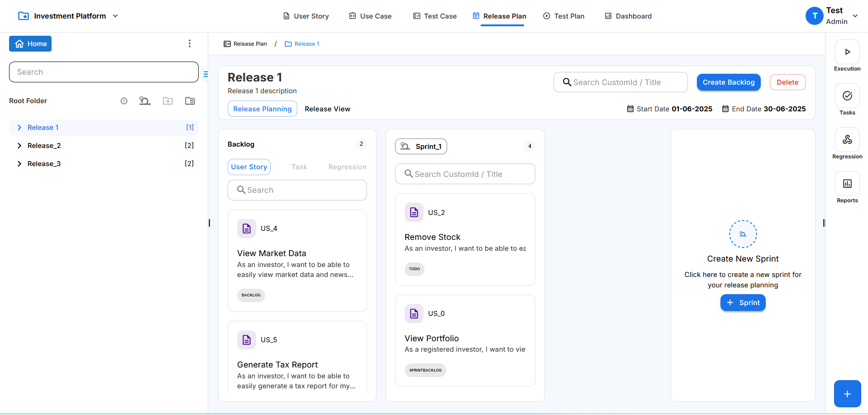This screenshot has width=868, height=415.
Task: Click the blue Sprint add button
Action: (743, 303)
